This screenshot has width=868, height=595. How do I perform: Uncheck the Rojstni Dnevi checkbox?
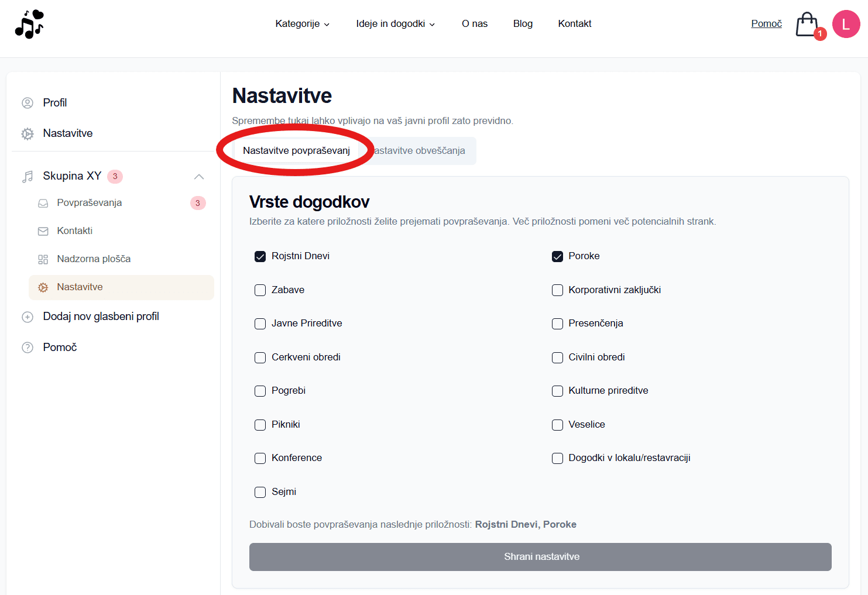tap(260, 256)
